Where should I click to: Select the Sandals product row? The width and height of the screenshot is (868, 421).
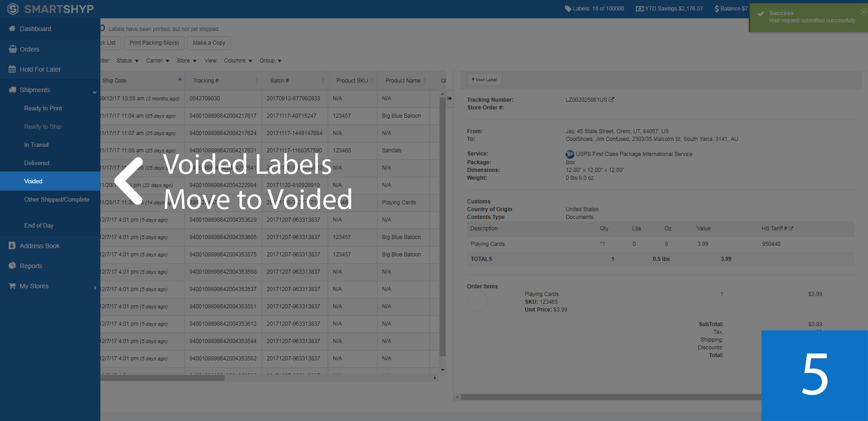(x=270, y=151)
